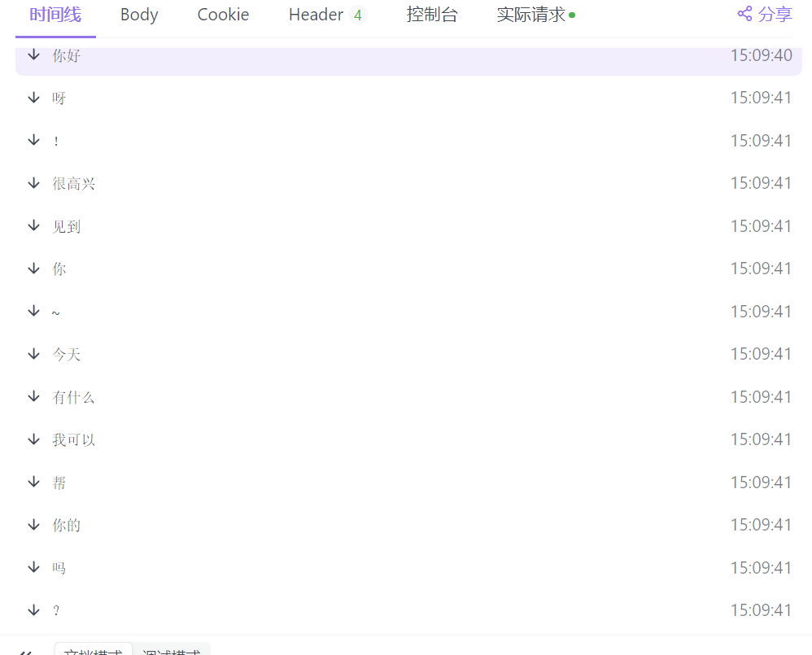Select the ~ message text

(56, 312)
